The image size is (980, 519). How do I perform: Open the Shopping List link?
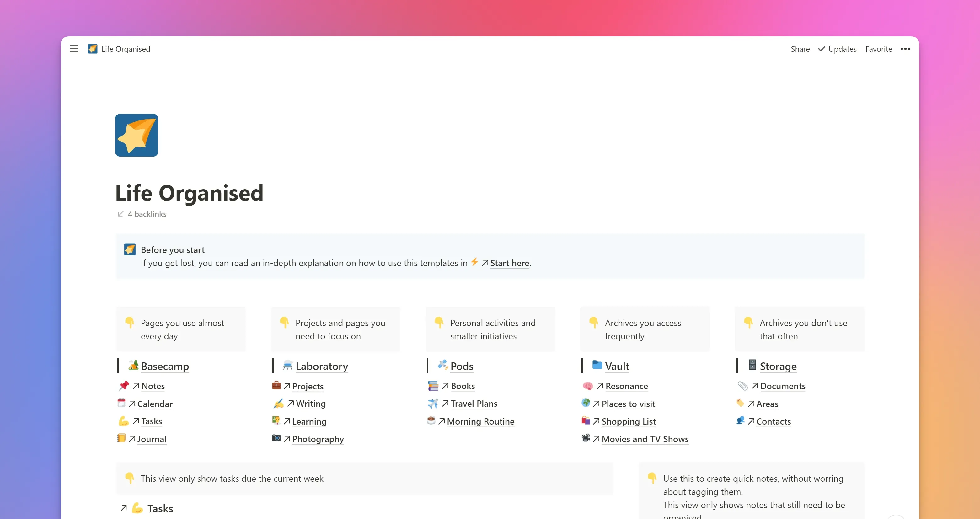(629, 422)
